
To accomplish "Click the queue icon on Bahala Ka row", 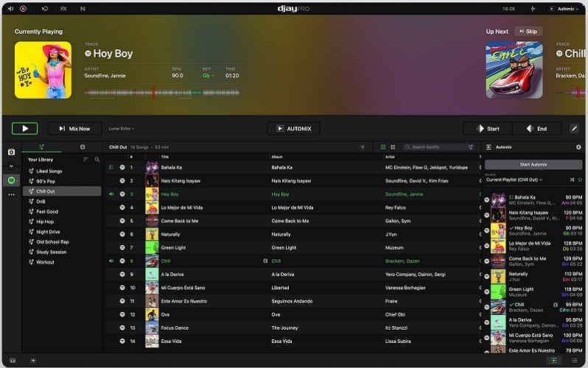I will [x=111, y=168].
